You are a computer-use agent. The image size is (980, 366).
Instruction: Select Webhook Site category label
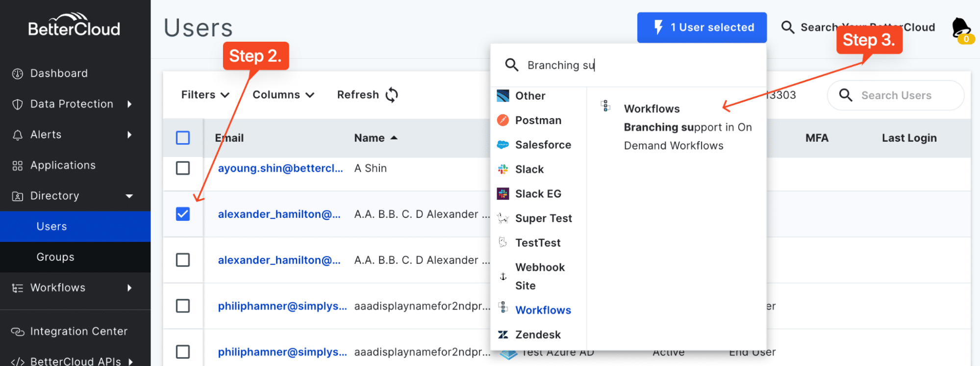point(540,277)
